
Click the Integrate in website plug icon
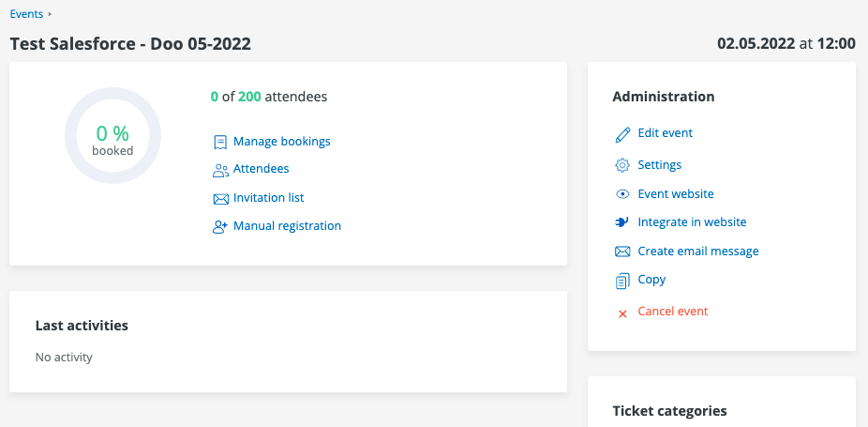coord(622,222)
